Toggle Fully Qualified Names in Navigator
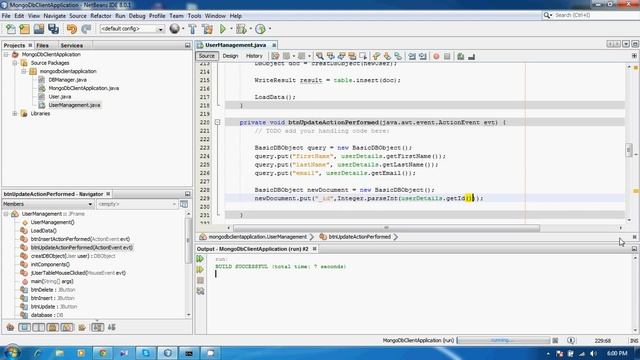Screen dimensions: 640x360 (x=82, y=327)
